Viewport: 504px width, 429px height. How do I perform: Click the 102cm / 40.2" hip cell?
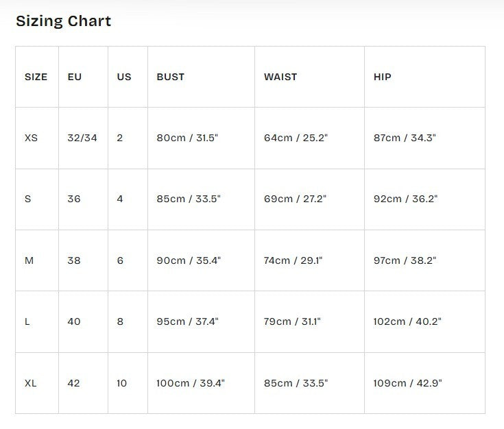pos(424,321)
